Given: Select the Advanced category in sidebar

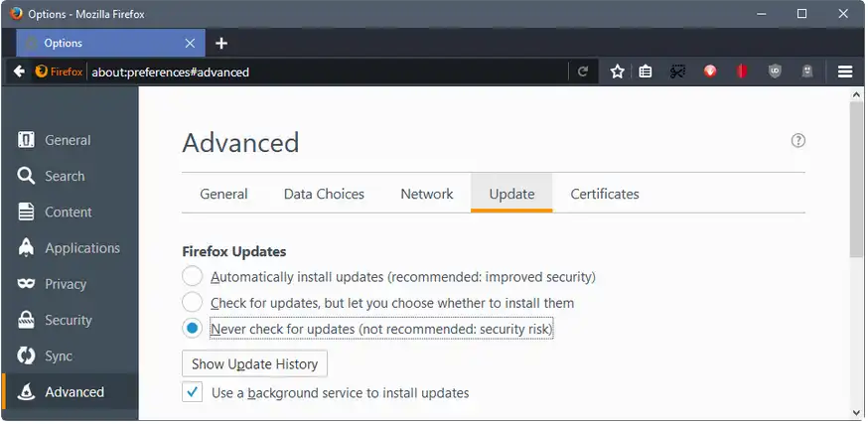Looking at the screenshot, I should pyautogui.click(x=70, y=392).
